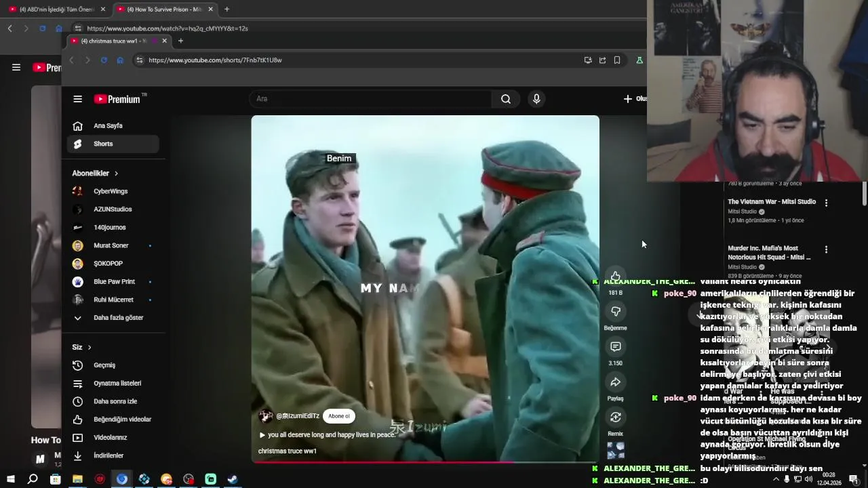Open the notification center
868x488 pixels.
pyautogui.click(x=854, y=479)
